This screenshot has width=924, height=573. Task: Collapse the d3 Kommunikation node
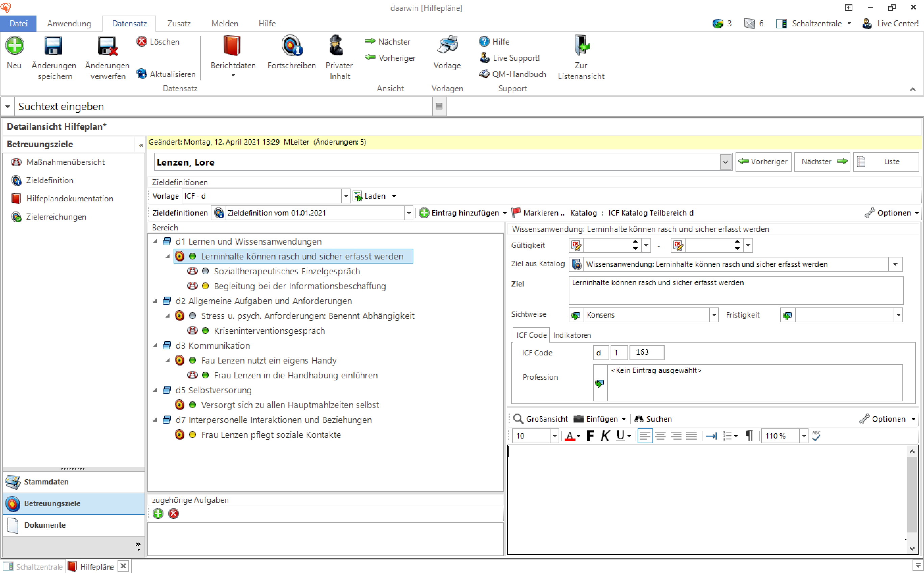tap(155, 346)
